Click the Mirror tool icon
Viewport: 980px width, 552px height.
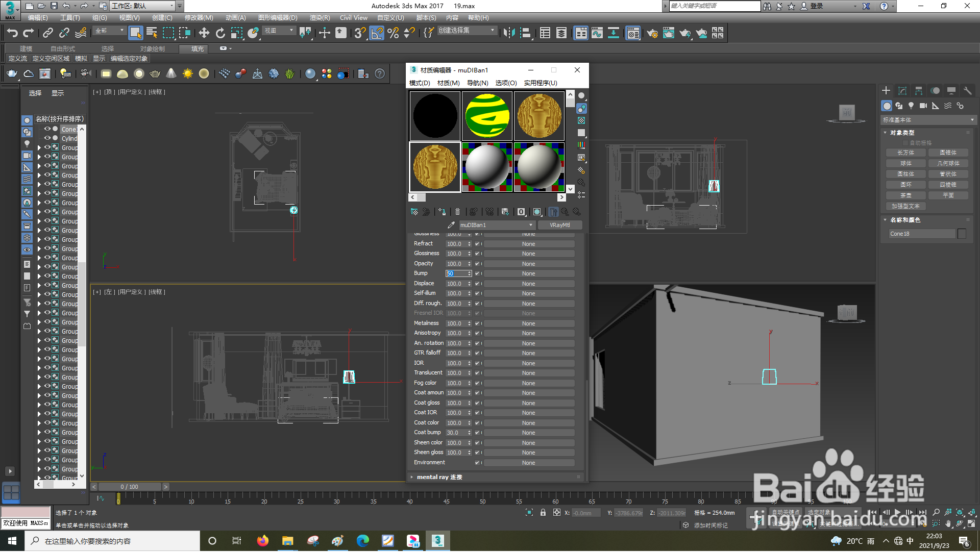[509, 34]
